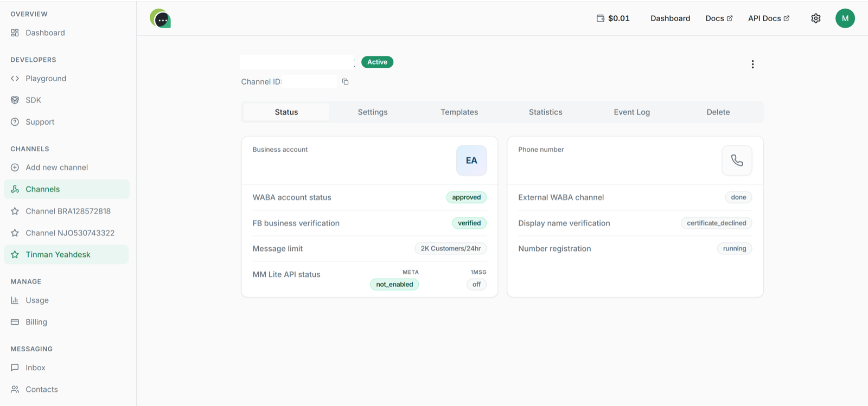Click the EA business account badge

(471, 160)
